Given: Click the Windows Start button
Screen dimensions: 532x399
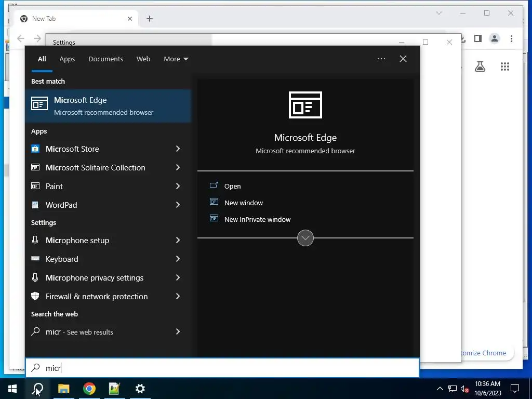Looking at the screenshot, I should 12,389.
